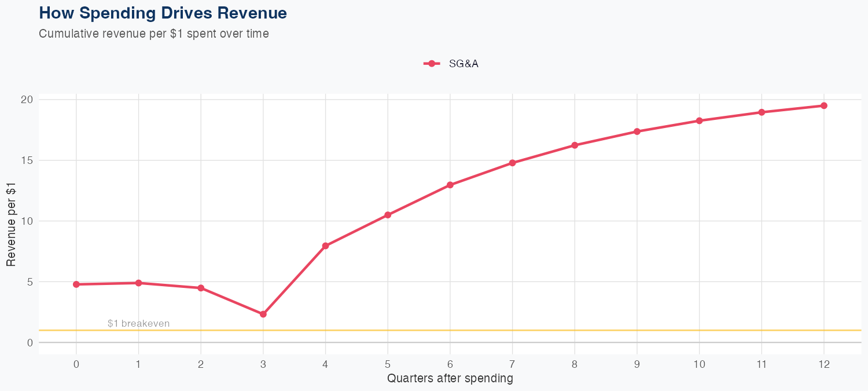Select the data point at quarter 7

(512, 163)
